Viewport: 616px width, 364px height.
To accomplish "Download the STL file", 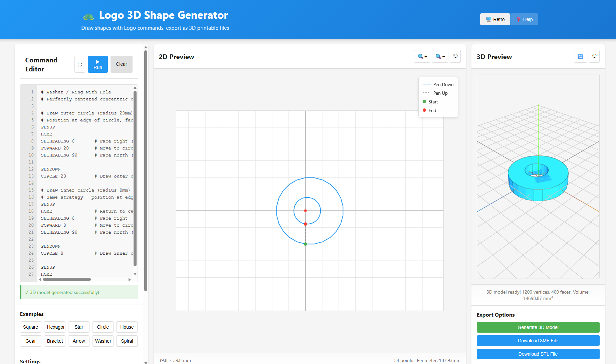I will pos(538,354).
